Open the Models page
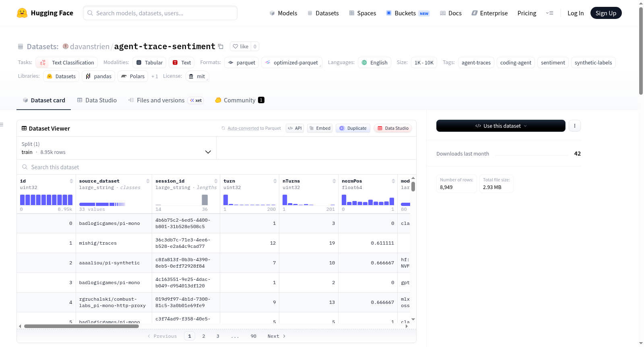The height and width of the screenshot is (347, 644). click(x=283, y=13)
